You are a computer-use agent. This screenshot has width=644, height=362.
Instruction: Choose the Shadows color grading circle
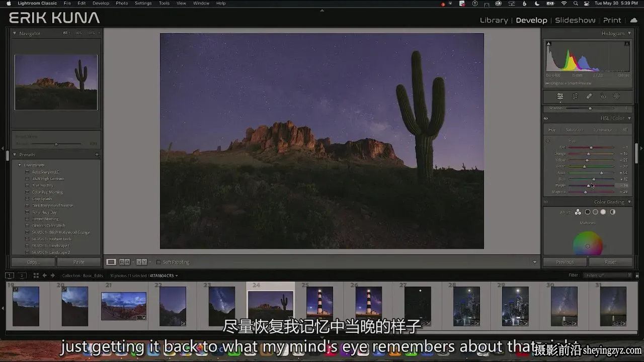tap(587, 212)
